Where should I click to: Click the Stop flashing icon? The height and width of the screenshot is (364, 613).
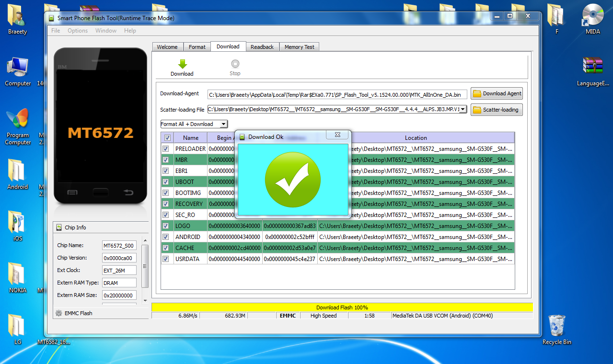pyautogui.click(x=235, y=63)
